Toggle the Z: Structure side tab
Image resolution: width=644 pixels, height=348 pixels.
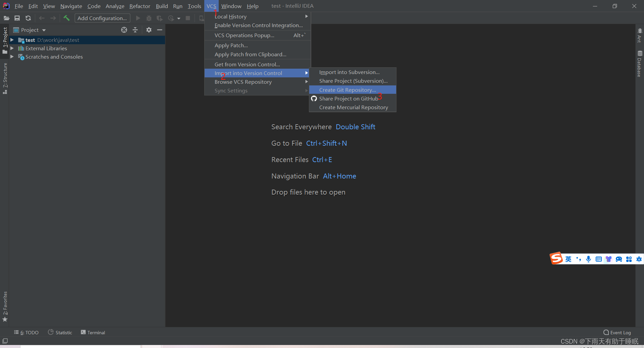pos(5,78)
